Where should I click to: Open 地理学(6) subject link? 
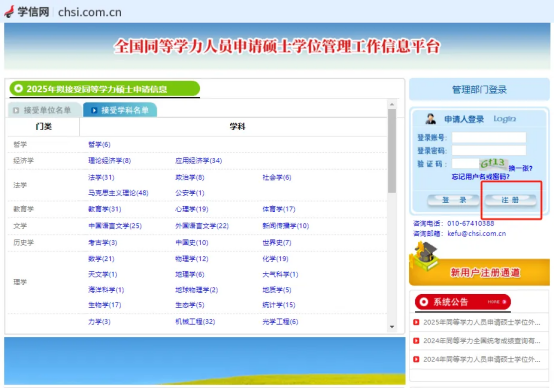(x=190, y=275)
